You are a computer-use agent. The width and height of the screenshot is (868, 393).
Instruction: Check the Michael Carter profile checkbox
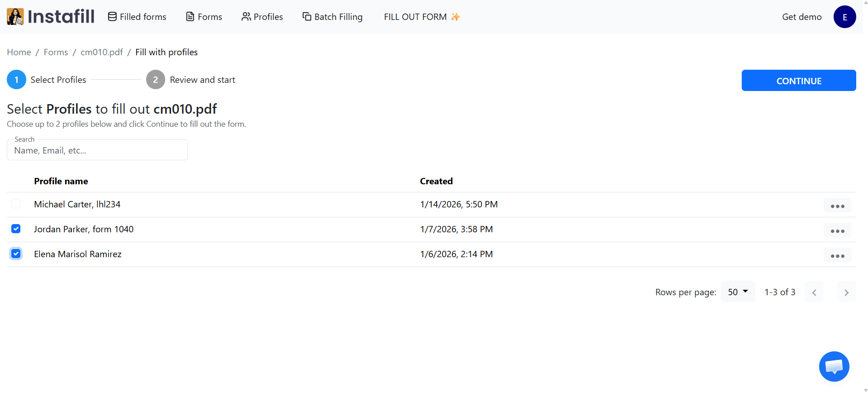coord(16,204)
